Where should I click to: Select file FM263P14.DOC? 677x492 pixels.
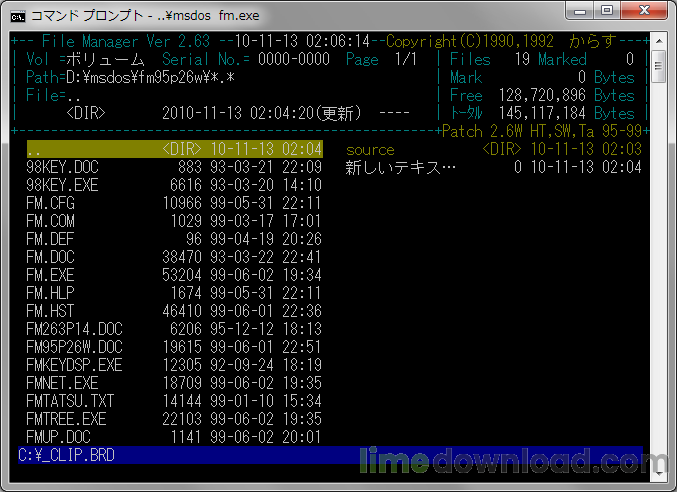[174, 329]
